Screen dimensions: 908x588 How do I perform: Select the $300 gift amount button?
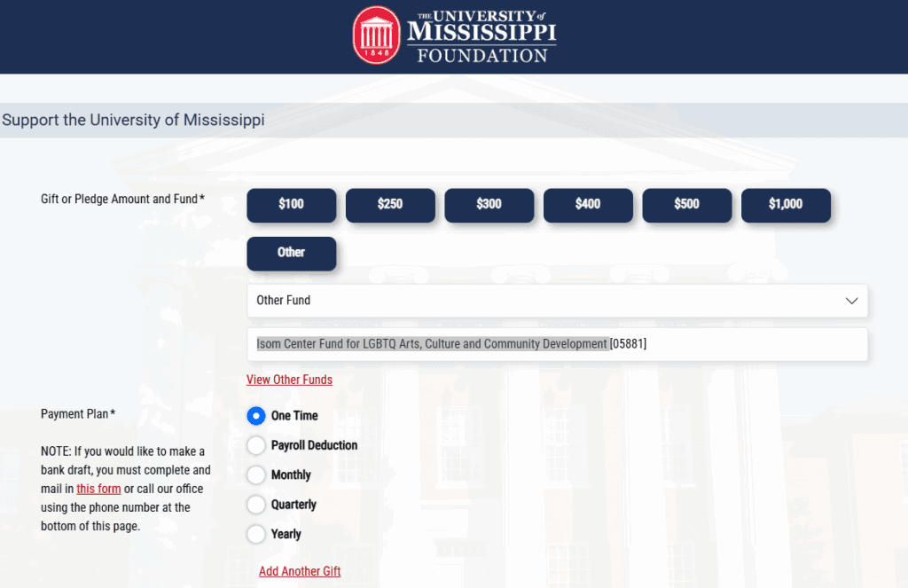tap(489, 205)
